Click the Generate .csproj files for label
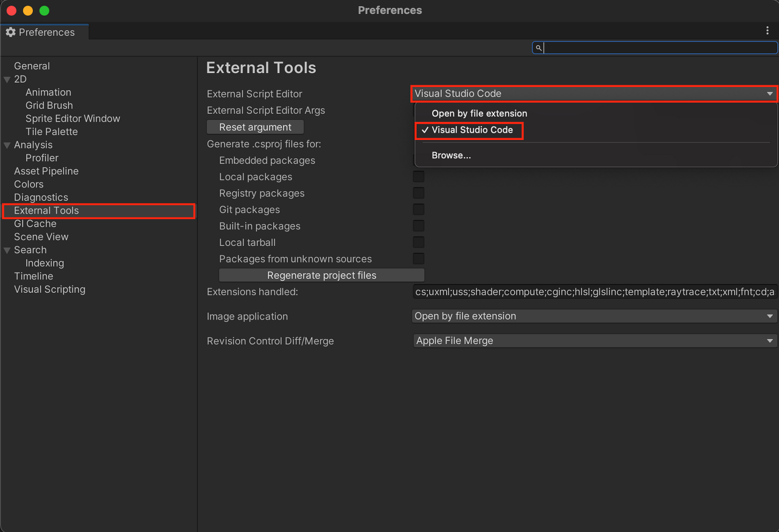Image resolution: width=779 pixels, height=532 pixels. [x=264, y=144]
